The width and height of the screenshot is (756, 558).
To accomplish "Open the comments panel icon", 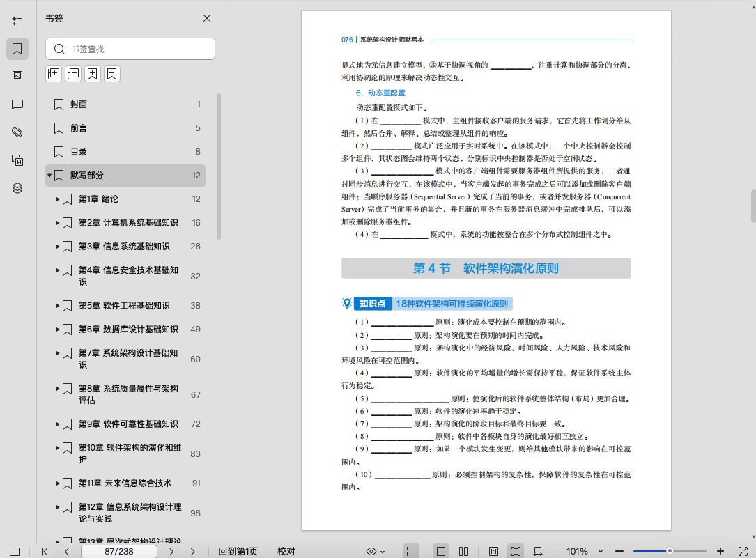I will (x=17, y=104).
